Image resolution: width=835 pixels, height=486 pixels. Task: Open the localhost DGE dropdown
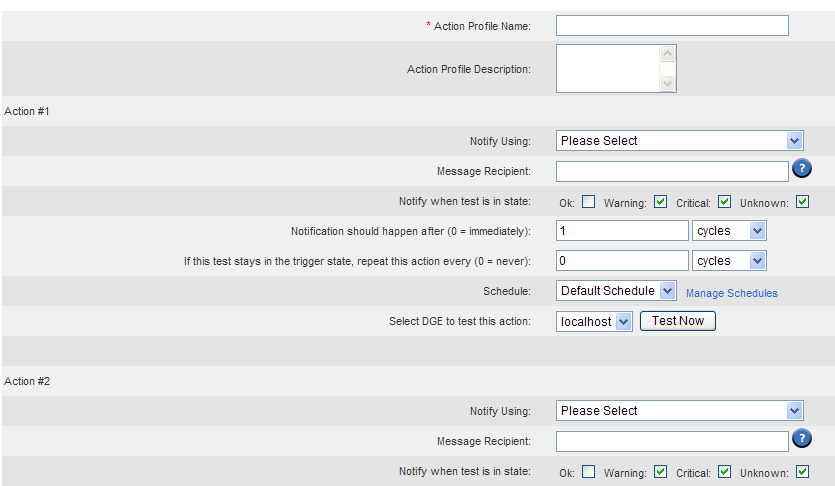[x=594, y=321]
